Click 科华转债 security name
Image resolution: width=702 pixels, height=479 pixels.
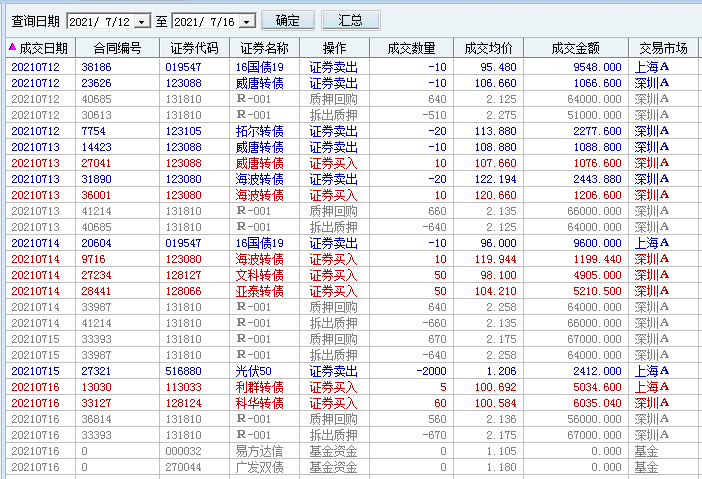260,403
